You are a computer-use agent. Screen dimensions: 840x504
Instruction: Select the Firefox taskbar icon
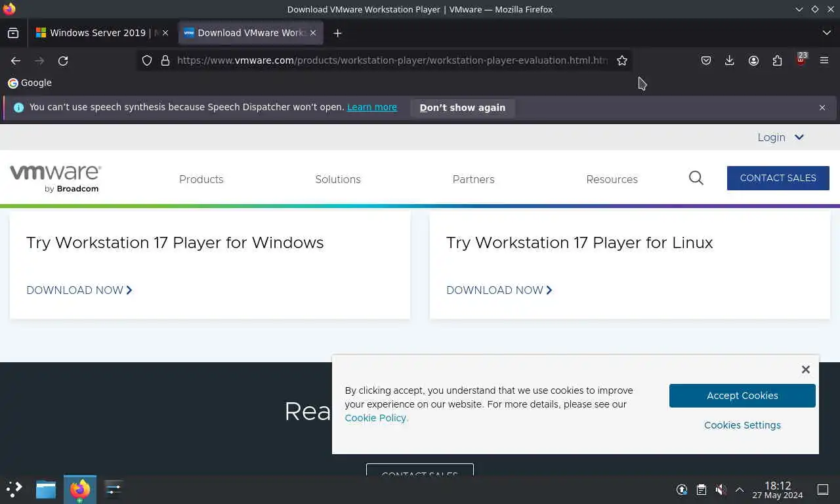tap(80, 489)
